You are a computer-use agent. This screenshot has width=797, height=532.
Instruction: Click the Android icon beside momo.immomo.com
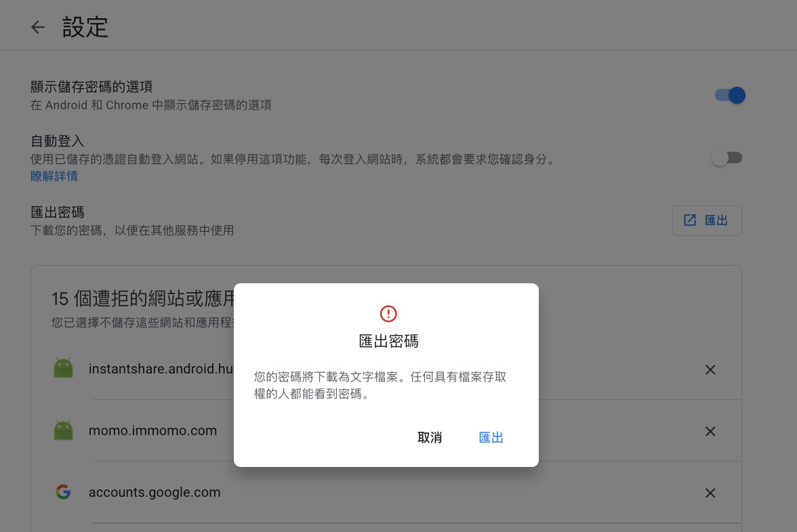63,431
